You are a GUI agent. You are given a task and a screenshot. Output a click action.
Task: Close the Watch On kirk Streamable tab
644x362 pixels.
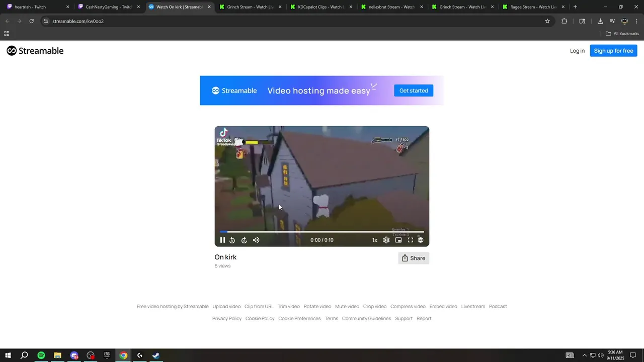pyautogui.click(x=209, y=7)
